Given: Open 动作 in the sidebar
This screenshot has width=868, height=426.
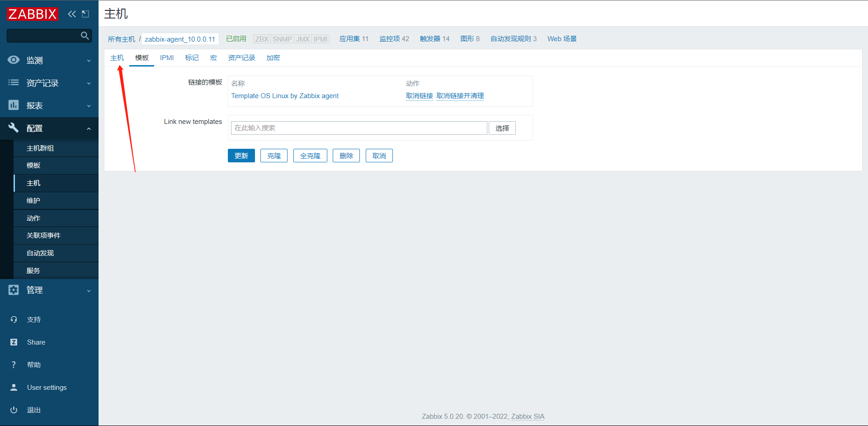Looking at the screenshot, I should pos(56,218).
